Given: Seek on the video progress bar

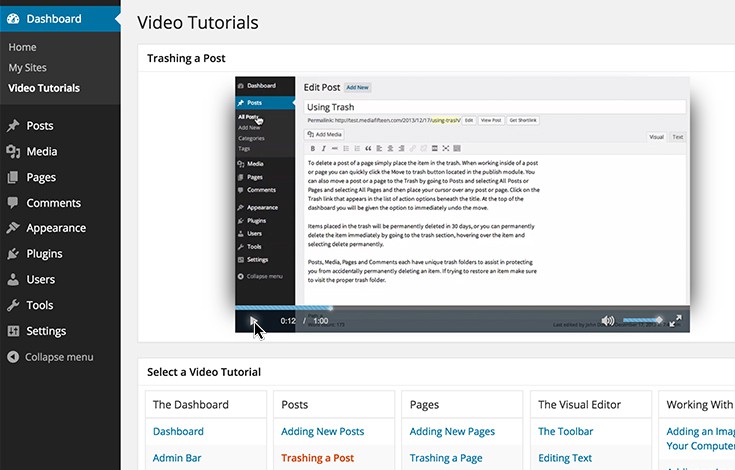Looking at the screenshot, I should 462,308.
